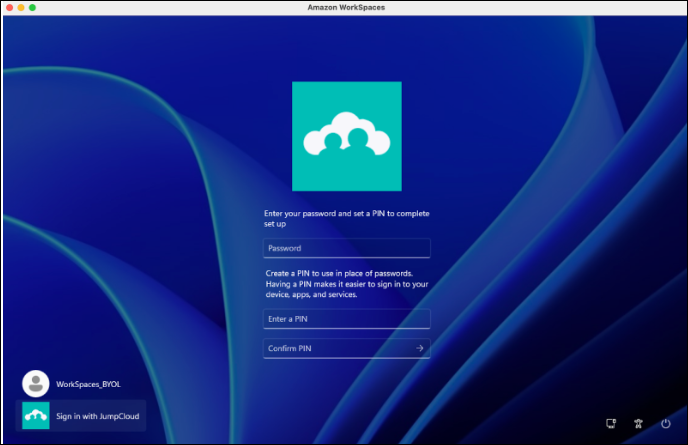Choose the Sign in with JumpCloud label
688x445 pixels.
click(96, 415)
